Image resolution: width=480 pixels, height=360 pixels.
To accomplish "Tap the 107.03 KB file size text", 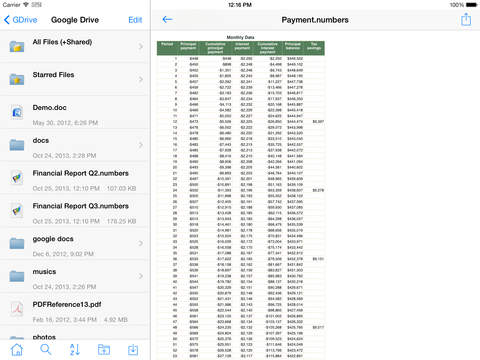I will pyautogui.click(x=121, y=189).
